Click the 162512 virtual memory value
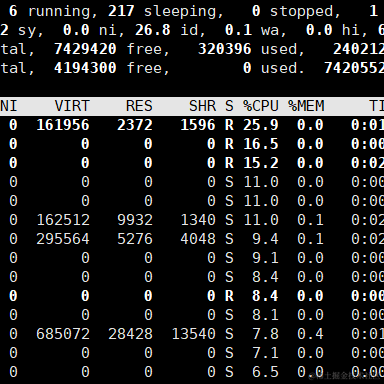This screenshot has height=384, width=384. 63,220
